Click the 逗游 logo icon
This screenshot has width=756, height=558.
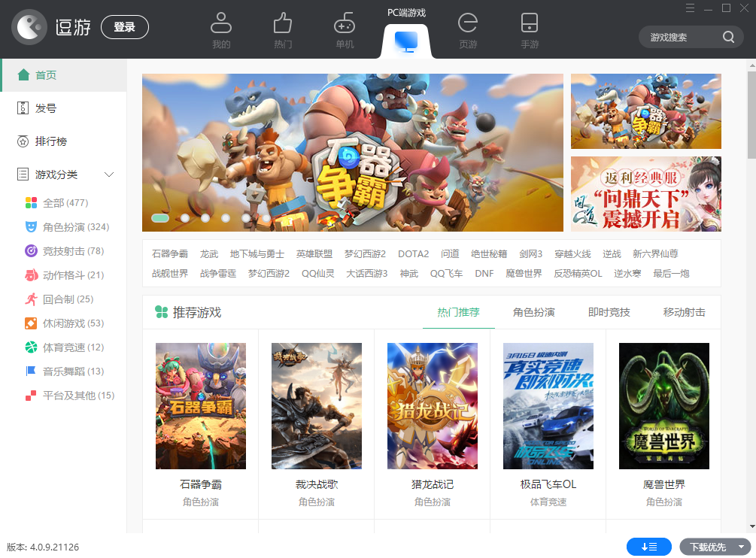click(x=29, y=28)
